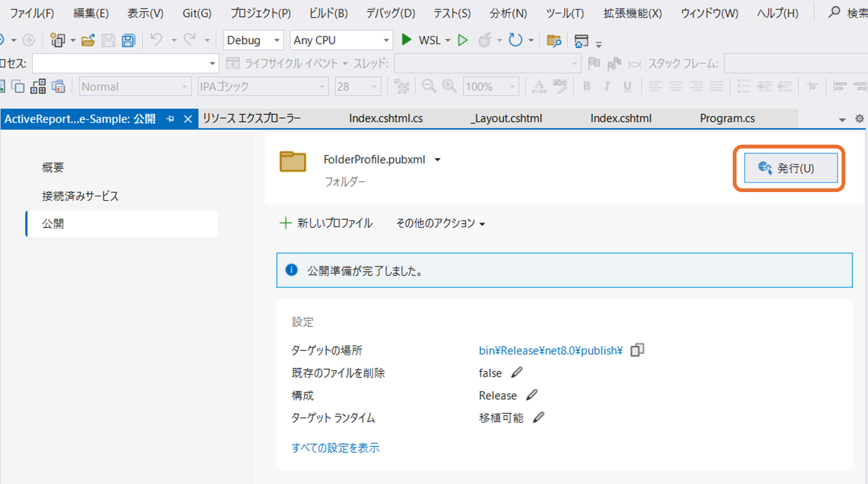Click the browser window icon in toolbar
This screenshot has height=484, width=868.
pos(581,41)
